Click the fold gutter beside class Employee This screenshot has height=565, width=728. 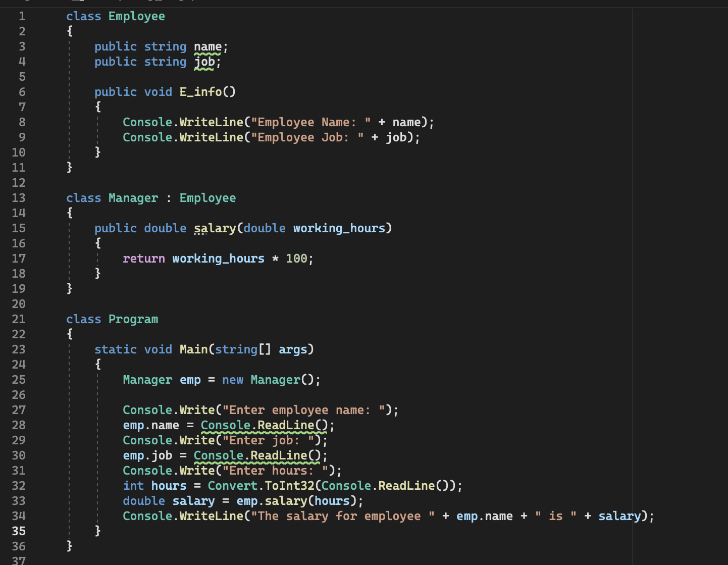point(50,16)
